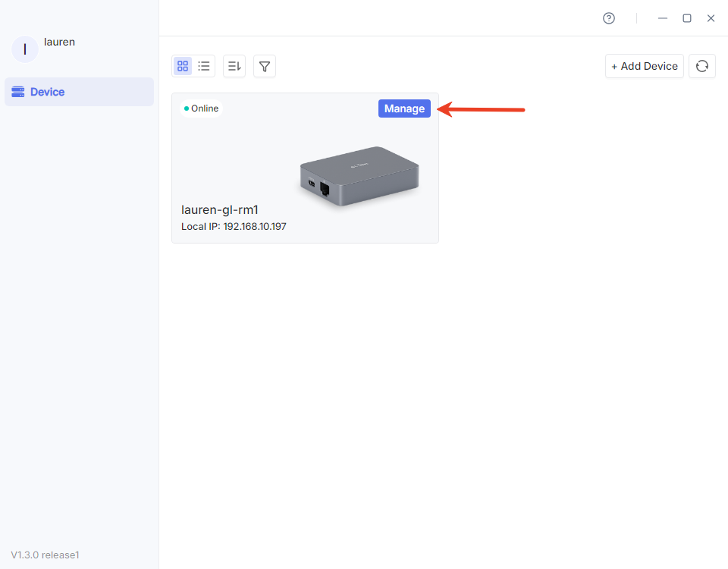Screen dimensions: 728x569
Task: Switch to list view layout
Action: tap(204, 66)
